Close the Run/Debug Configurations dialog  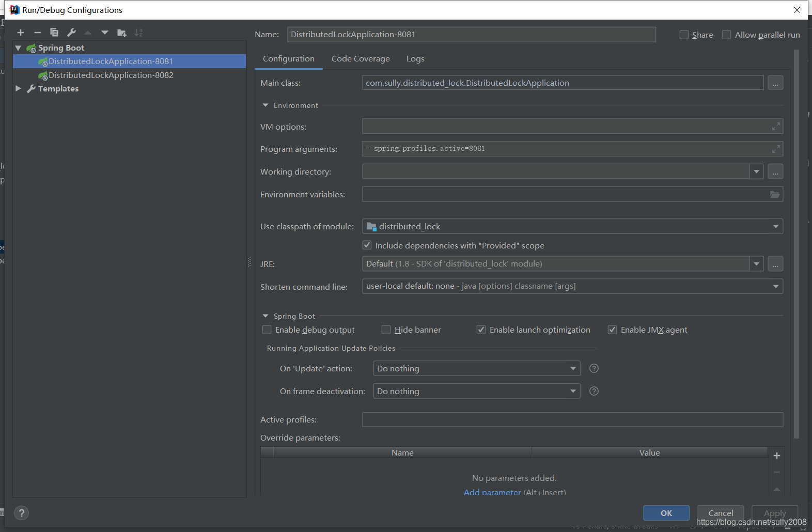[797, 10]
